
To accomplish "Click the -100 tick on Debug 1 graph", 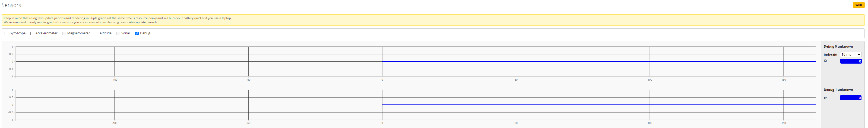I will tap(115, 123).
